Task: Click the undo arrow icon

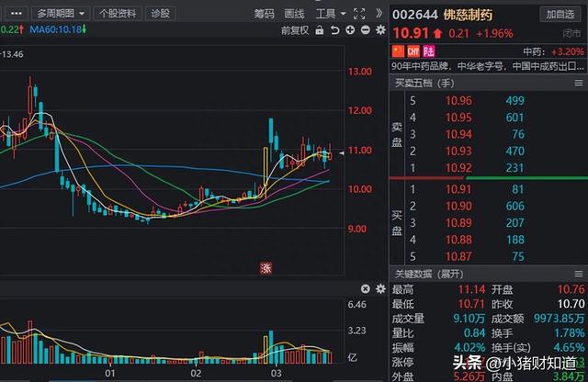Action: tap(334, 30)
